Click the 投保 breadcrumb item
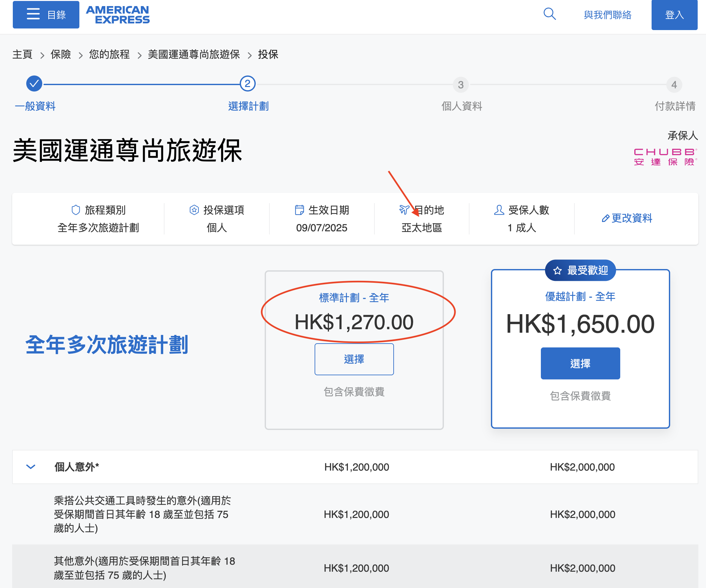 pos(268,54)
